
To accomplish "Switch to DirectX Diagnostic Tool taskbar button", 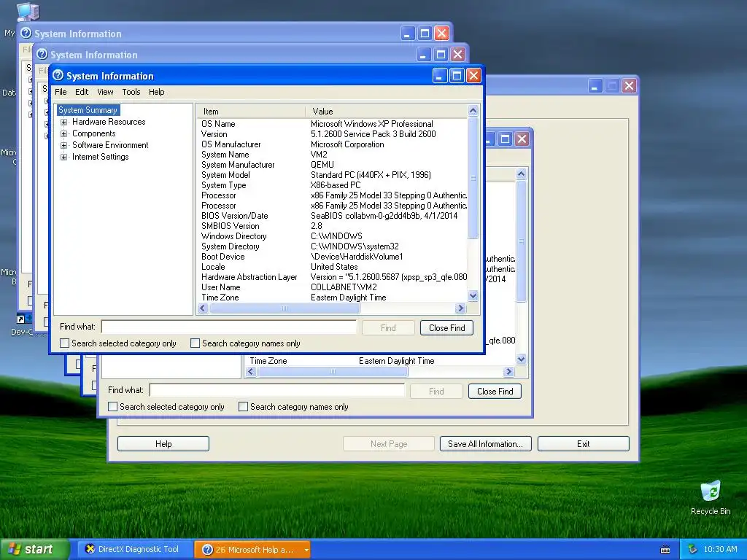I will click(x=135, y=550).
